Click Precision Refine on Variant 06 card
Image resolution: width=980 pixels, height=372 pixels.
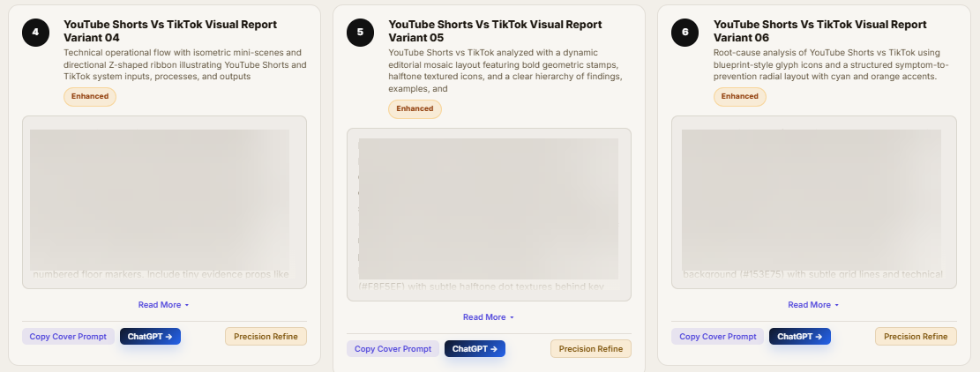916,337
